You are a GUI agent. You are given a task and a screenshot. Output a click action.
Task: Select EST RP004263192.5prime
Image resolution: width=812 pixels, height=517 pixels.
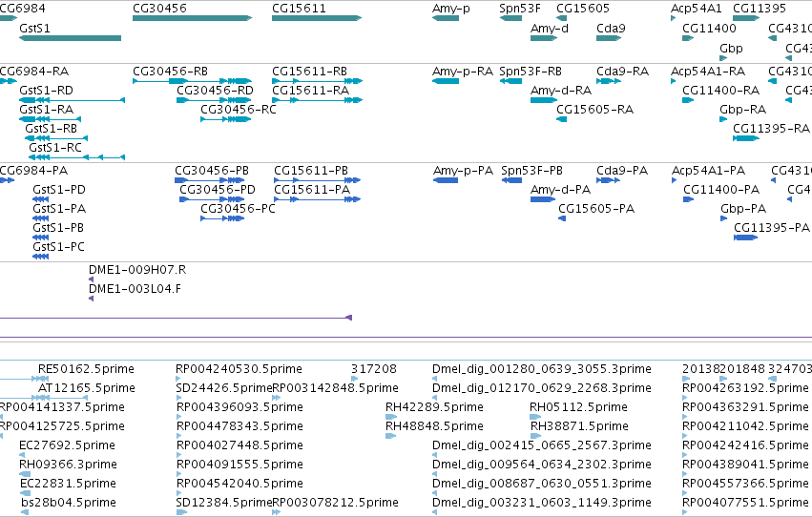(x=745, y=388)
